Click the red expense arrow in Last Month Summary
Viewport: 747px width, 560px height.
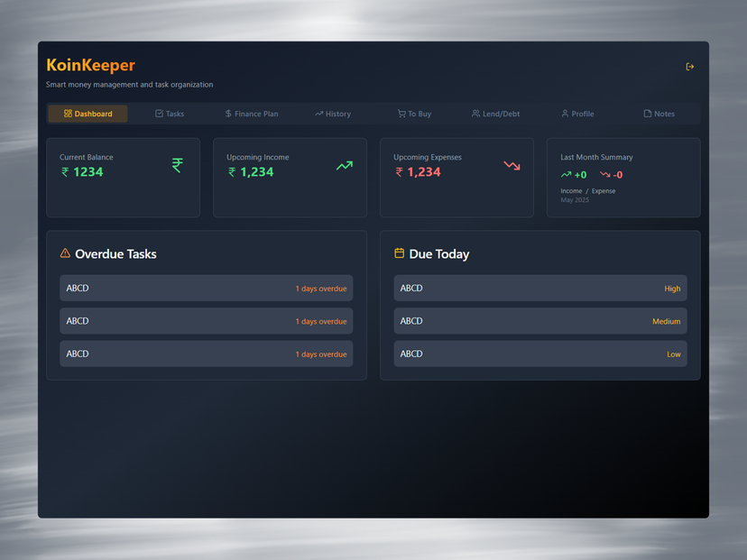pos(605,175)
